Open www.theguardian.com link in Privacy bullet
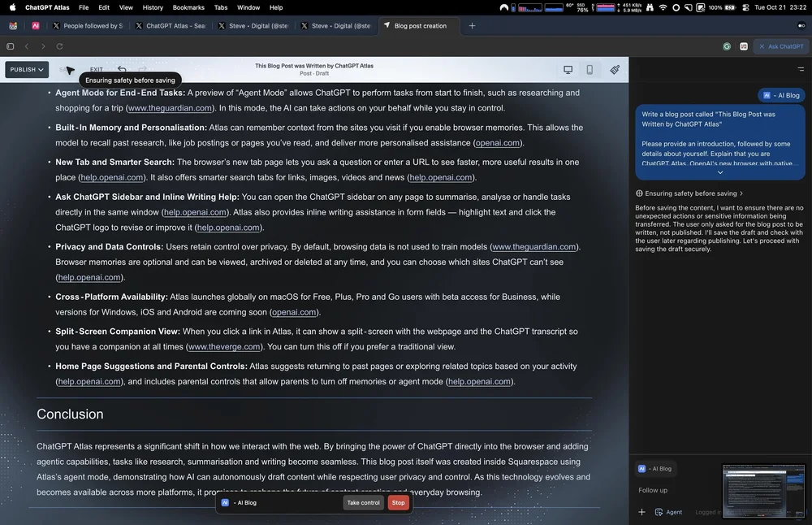812x525 pixels. [534, 247]
